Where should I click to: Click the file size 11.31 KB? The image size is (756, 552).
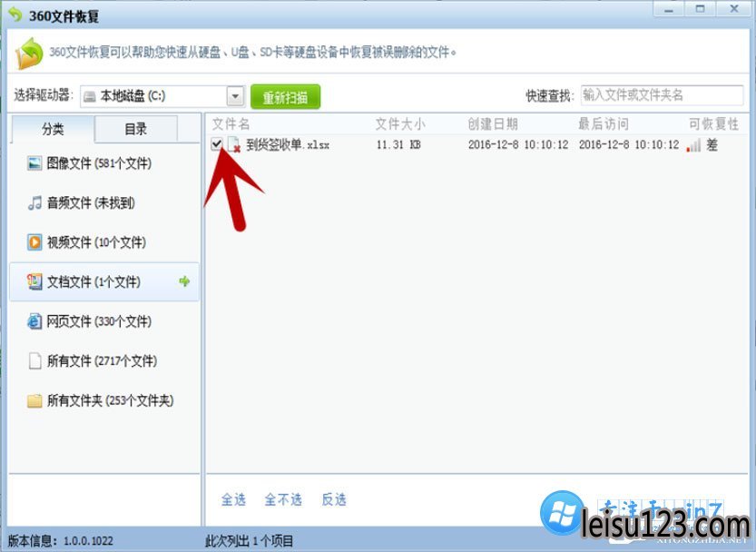398,144
